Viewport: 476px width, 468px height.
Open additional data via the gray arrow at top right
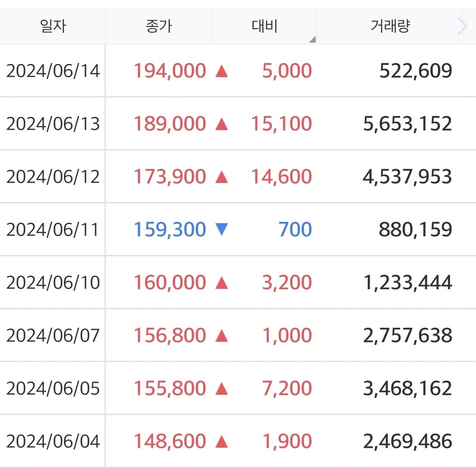(x=461, y=25)
